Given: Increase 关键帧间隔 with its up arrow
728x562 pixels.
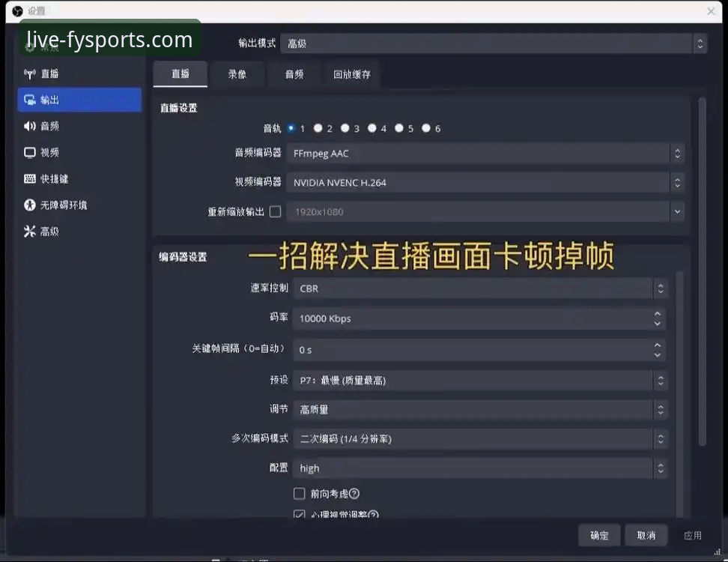Looking at the screenshot, I should tap(658, 345).
